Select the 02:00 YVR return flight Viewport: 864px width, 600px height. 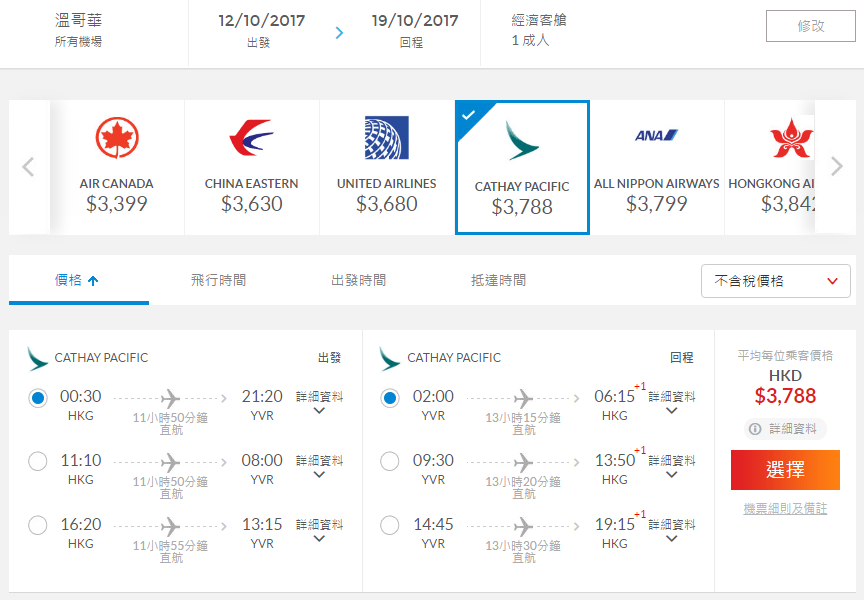390,397
